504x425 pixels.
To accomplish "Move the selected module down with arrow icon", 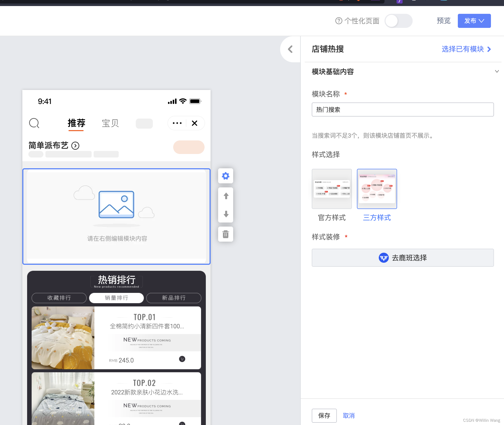I will click(x=225, y=215).
